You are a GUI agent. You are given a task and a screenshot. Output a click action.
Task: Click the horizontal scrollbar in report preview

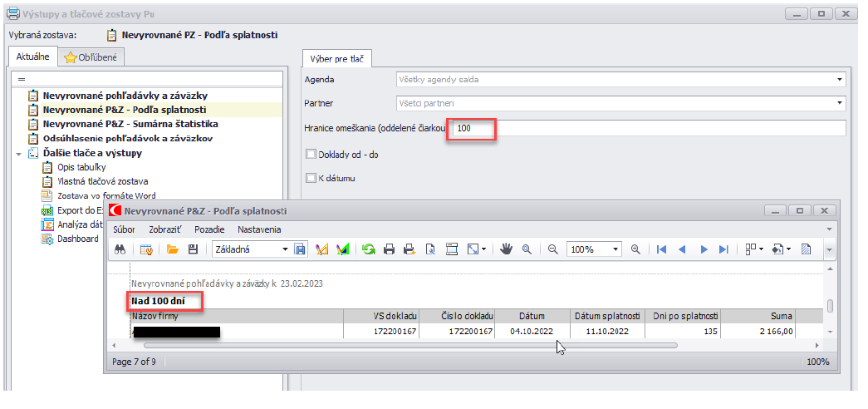[410, 344]
